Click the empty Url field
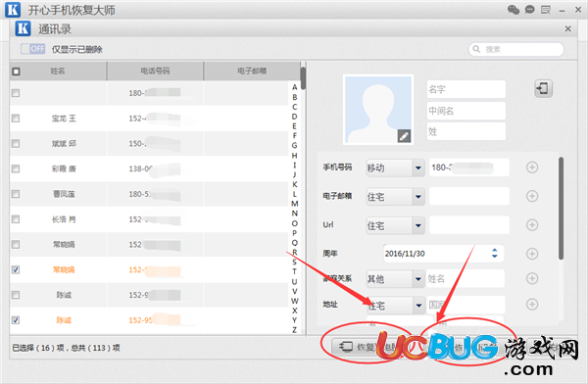 pyautogui.click(x=469, y=225)
